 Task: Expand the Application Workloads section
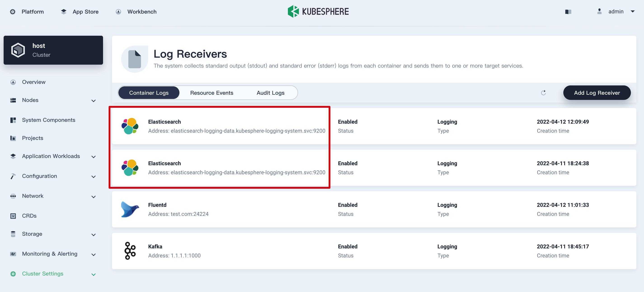tap(94, 157)
